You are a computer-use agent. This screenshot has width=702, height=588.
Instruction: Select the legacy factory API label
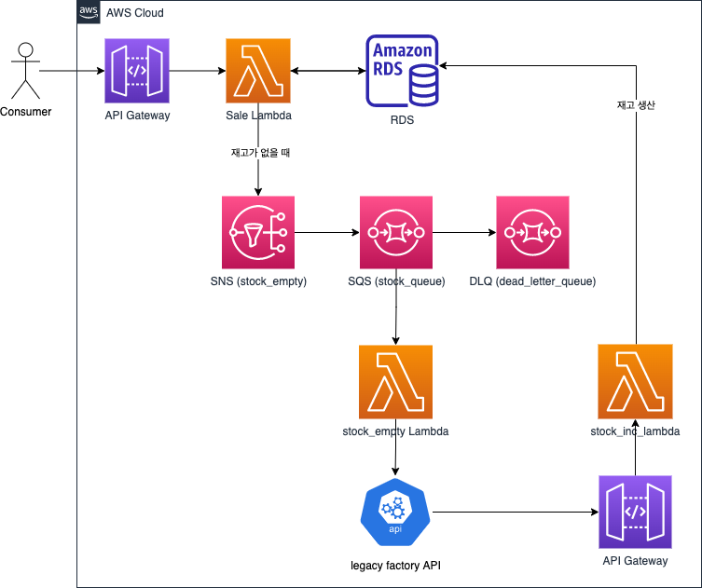tap(395, 566)
